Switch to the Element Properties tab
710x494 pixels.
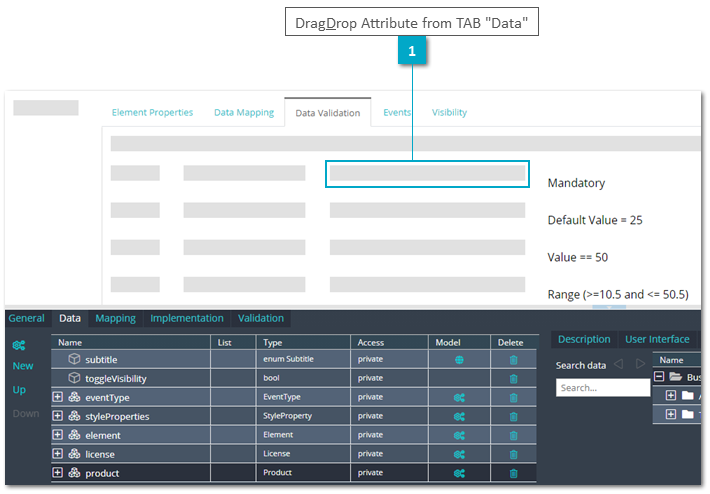tap(152, 112)
